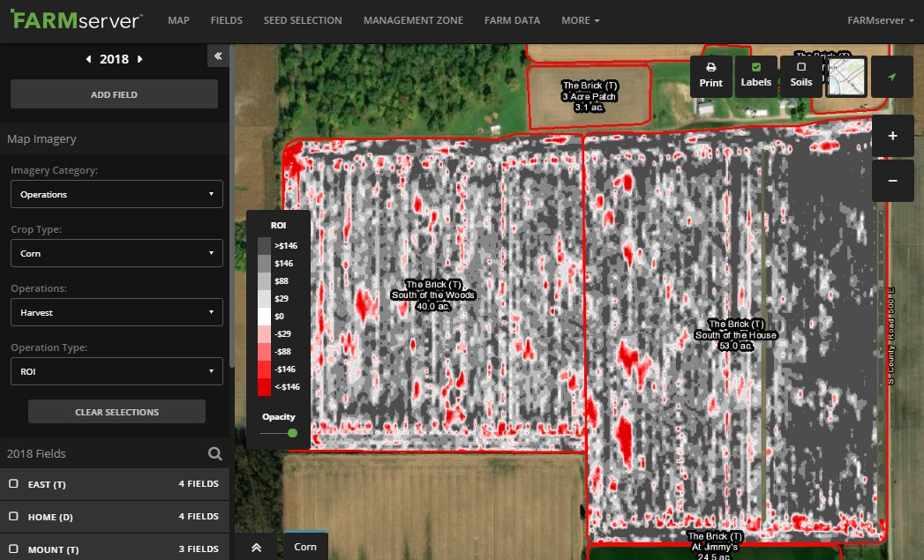Screen dimensions: 924x560
Task: Click the Map Imagery section header
Action: [x=115, y=139]
